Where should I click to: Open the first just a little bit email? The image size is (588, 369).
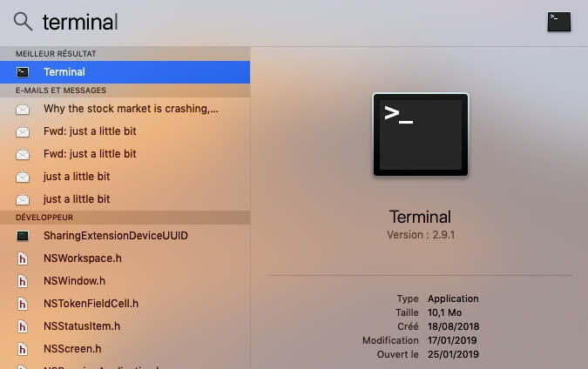point(125,177)
